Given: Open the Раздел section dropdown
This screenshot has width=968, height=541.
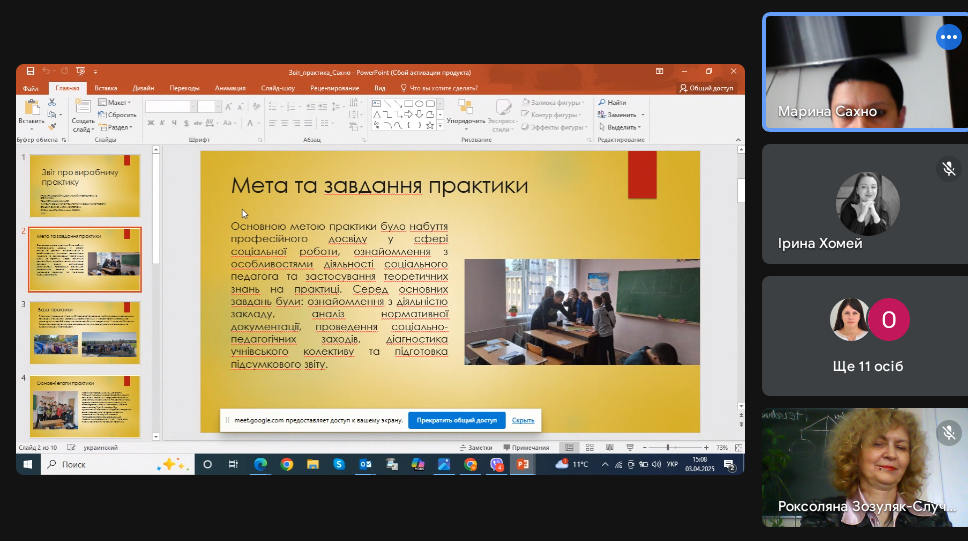Looking at the screenshot, I should 116,127.
